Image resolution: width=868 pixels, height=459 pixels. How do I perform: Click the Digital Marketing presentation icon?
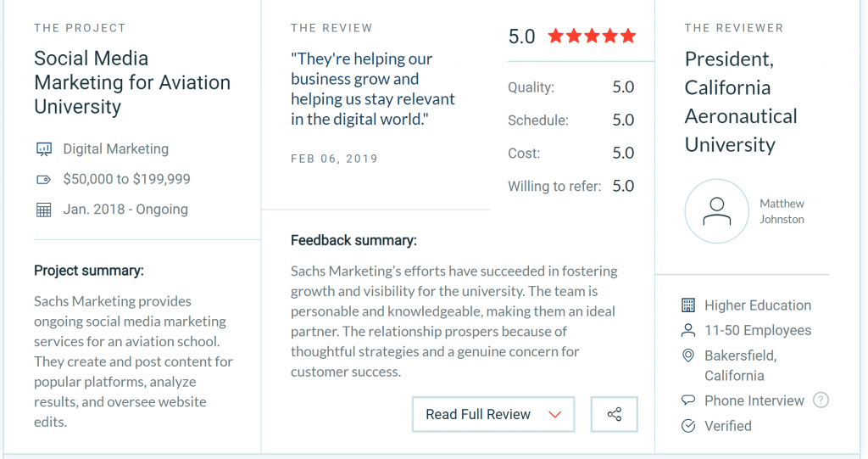(x=44, y=149)
